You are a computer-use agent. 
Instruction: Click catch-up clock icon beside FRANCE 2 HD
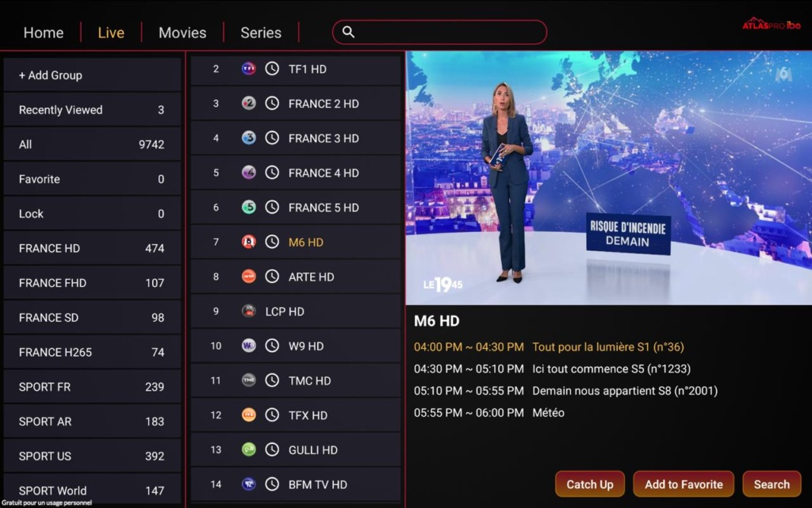272,104
